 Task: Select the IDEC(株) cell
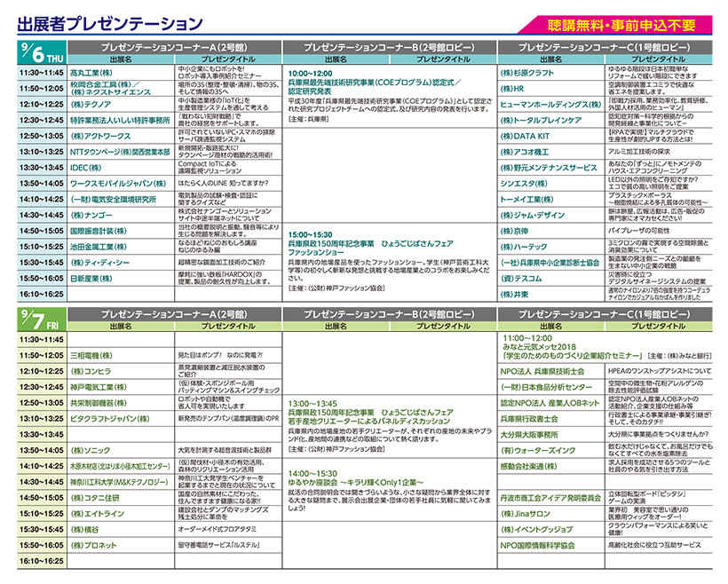pyautogui.click(x=85, y=168)
